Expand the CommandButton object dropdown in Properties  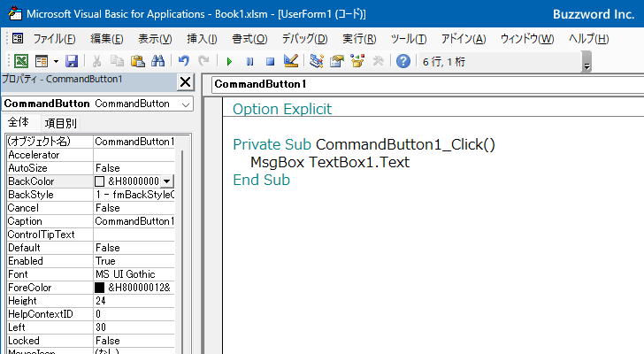(x=185, y=104)
